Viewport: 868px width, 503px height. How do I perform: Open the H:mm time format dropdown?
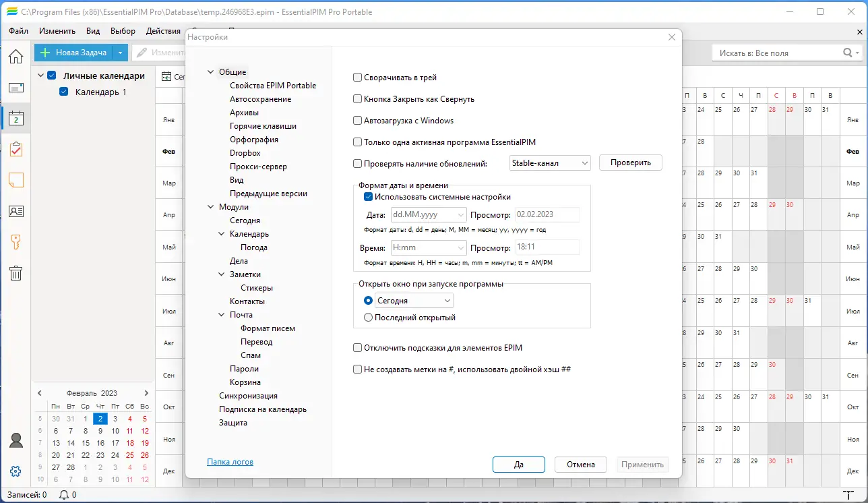coord(428,247)
